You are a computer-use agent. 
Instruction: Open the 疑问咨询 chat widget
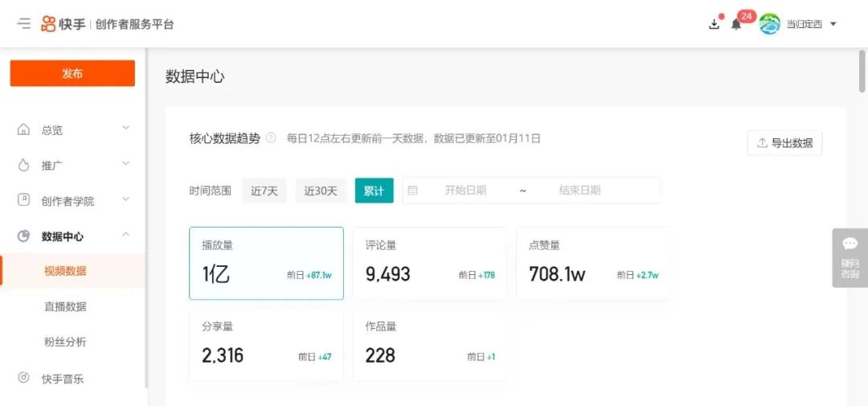pos(850,257)
